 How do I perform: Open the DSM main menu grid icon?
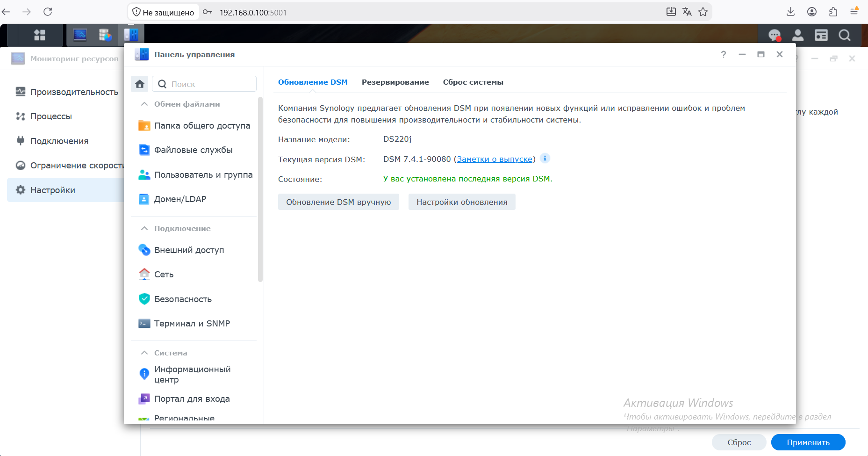(40, 35)
